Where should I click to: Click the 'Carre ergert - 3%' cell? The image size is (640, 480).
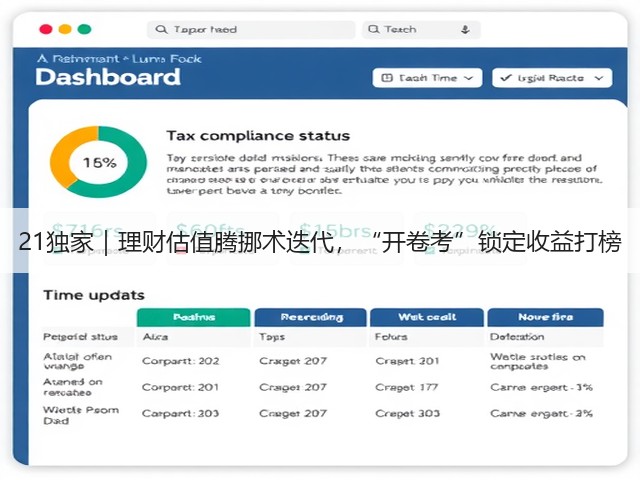click(x=541, y=387)
